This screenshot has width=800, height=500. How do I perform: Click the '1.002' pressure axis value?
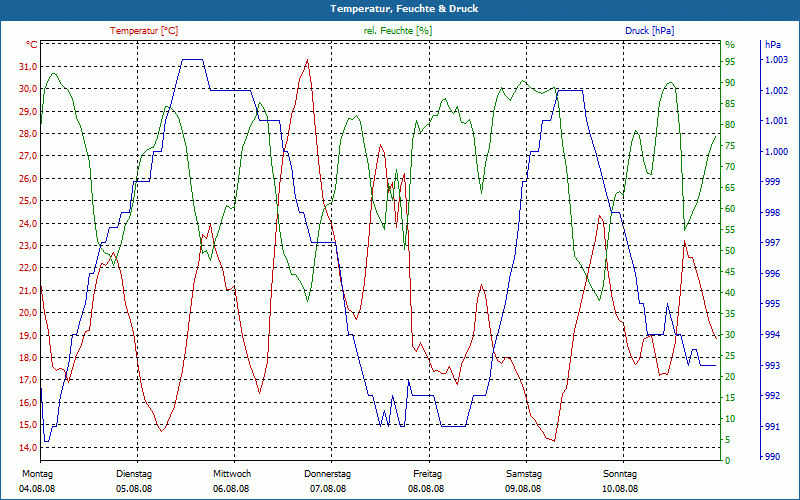(777, 91)
